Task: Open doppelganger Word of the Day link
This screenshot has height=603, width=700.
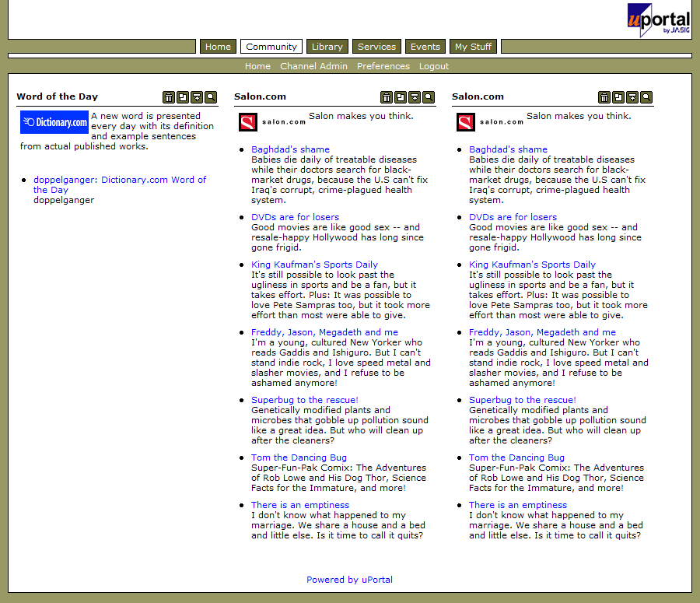Action: (120, 185)
